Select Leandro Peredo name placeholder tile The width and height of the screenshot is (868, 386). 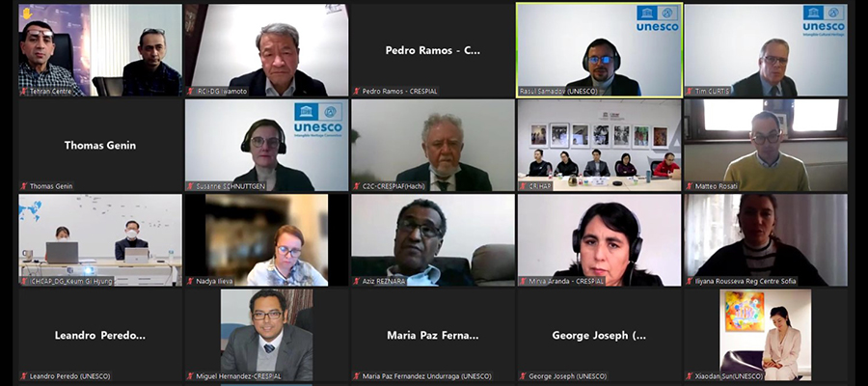pyautogui.click(x=100, y=336)
